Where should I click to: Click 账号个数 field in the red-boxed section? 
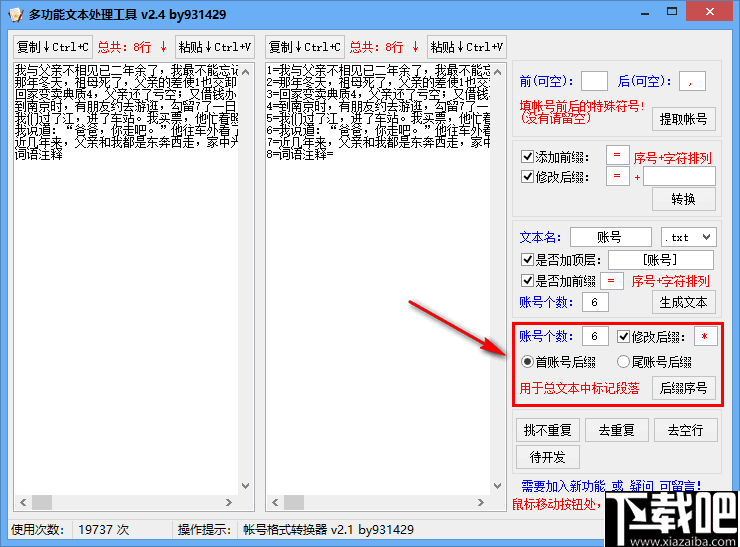point(595,336)
